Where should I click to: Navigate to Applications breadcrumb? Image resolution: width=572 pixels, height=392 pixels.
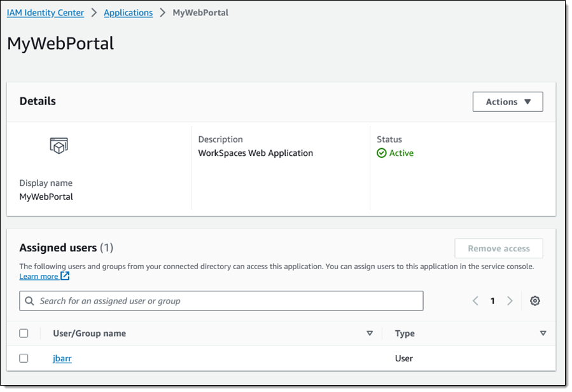128,13
